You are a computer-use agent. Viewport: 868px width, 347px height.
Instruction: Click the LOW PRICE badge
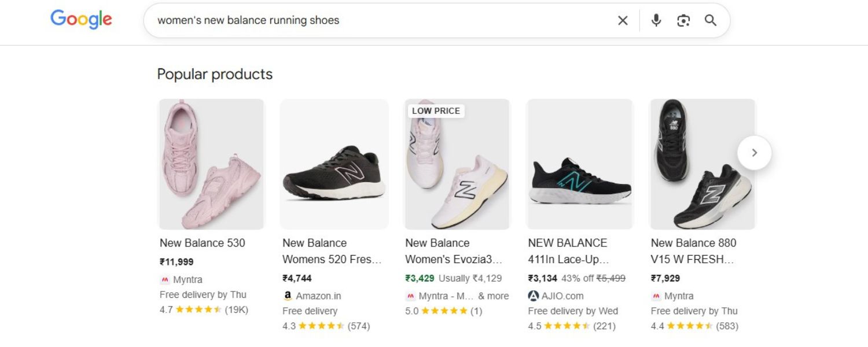pyautogui.click(x=435, y=110)
